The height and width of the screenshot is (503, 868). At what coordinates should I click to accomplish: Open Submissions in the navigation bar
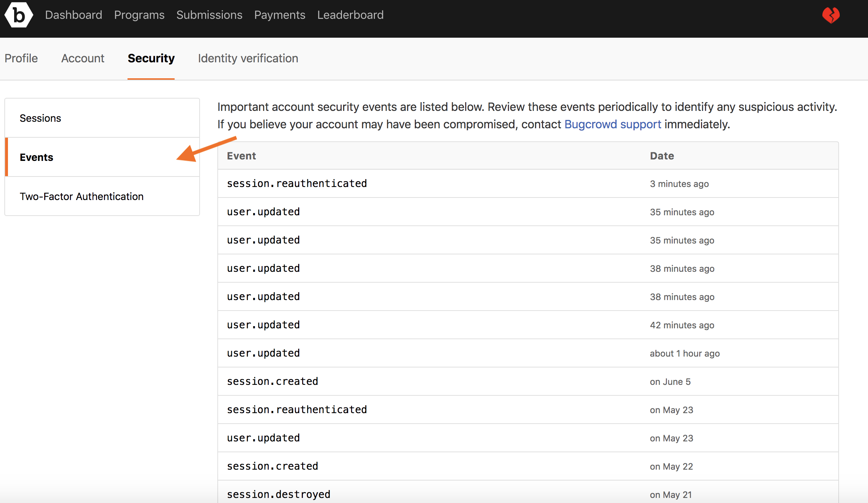[209, 15]
